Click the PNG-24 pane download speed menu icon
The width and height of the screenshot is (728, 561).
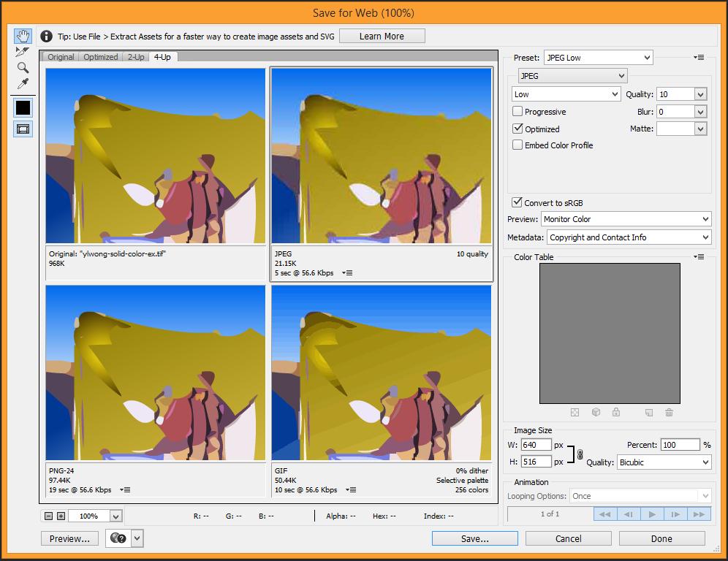coord(125,489)
